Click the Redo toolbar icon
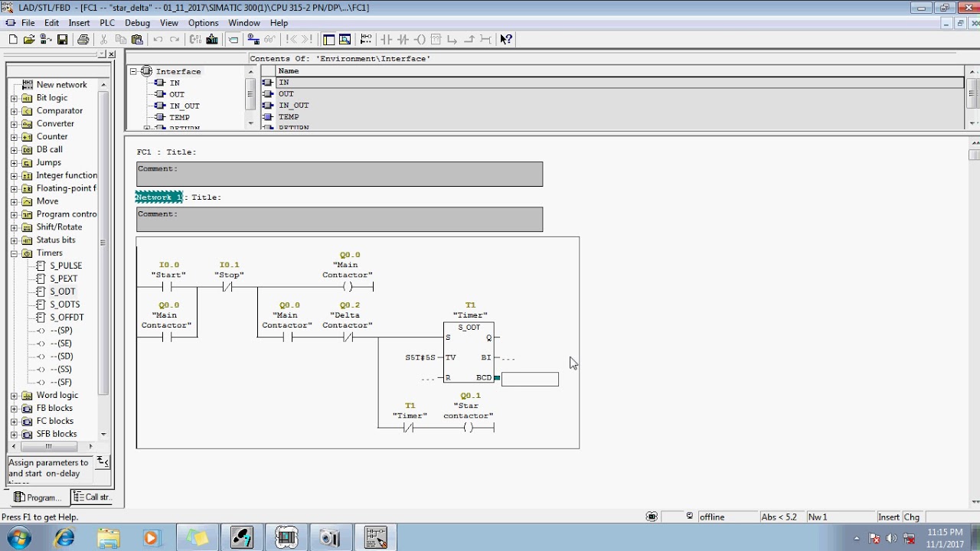The width and height of the screenshot is (980, 551). 175,39
